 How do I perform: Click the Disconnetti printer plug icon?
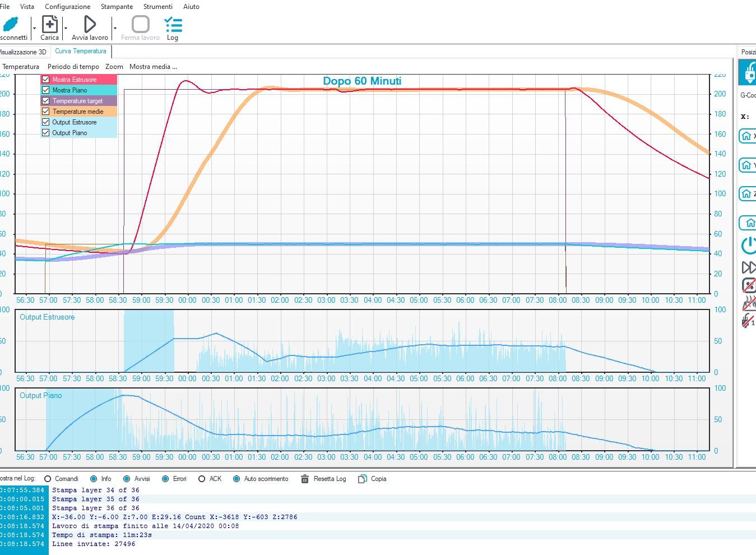point(11,25)
